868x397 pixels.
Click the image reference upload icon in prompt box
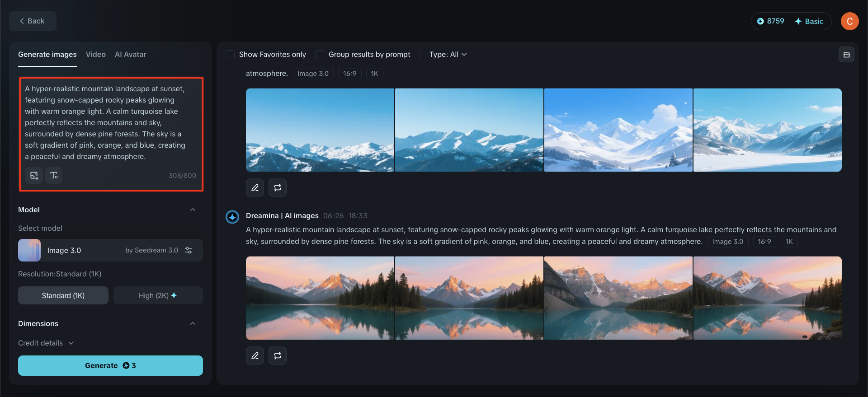tap(34, 175)
